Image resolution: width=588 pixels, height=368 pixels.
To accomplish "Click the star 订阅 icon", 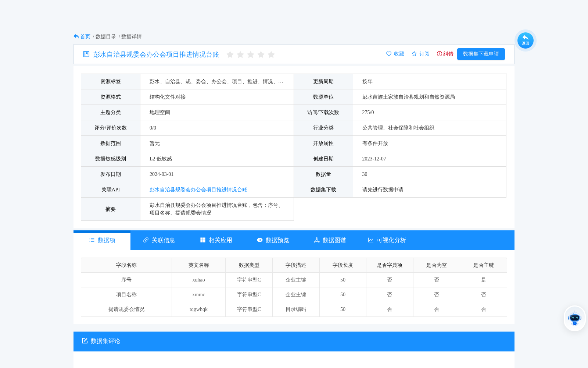I will coord(414,54).
